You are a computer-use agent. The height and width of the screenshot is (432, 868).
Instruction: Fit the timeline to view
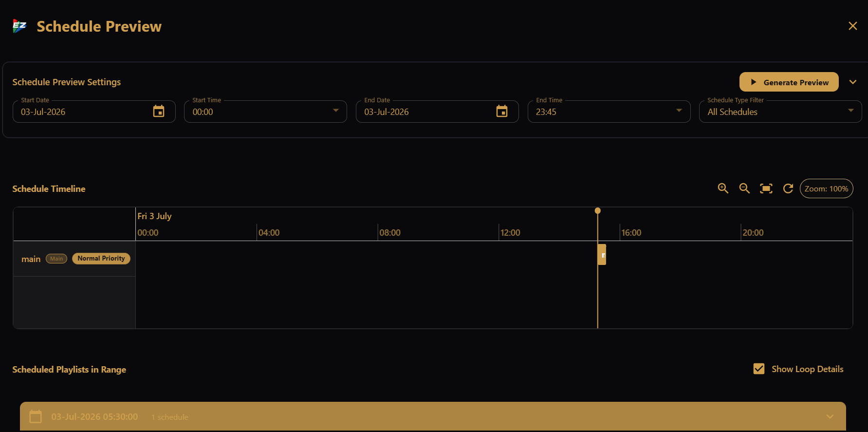tap(766, 188)
